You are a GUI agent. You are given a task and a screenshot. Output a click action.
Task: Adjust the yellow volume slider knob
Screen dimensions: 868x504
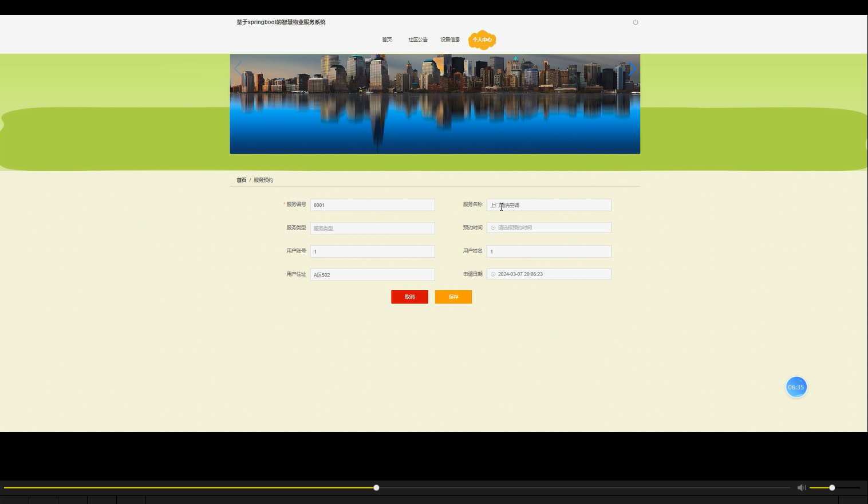point(831,487)
